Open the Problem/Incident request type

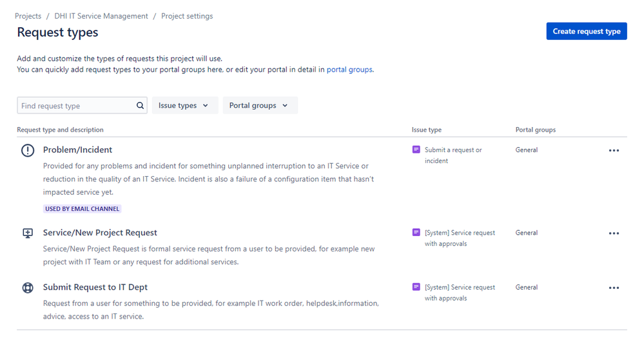pyautogui.click(x=77, y=150)
